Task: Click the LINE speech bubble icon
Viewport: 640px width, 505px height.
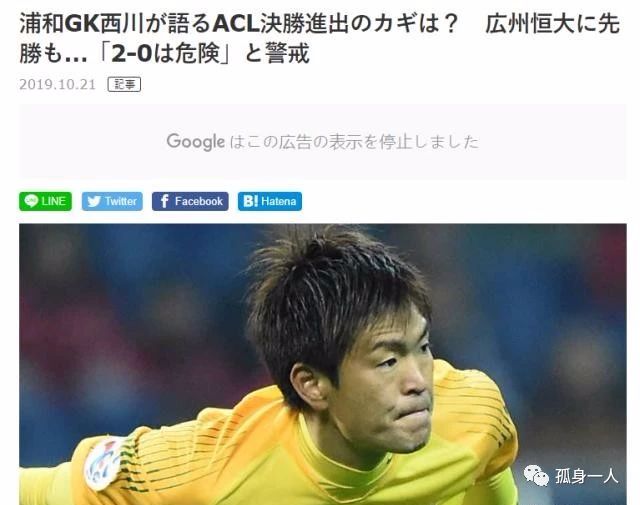Action: 31,201
